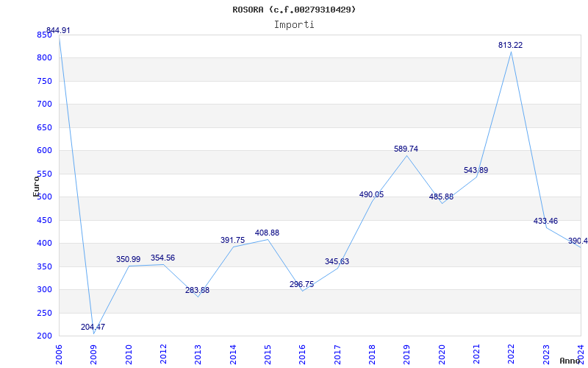Image resolution: width=588 pixels, height=368 pixels.
Task: Click the 296.75 data label for 2016
Action: point(301,285)
